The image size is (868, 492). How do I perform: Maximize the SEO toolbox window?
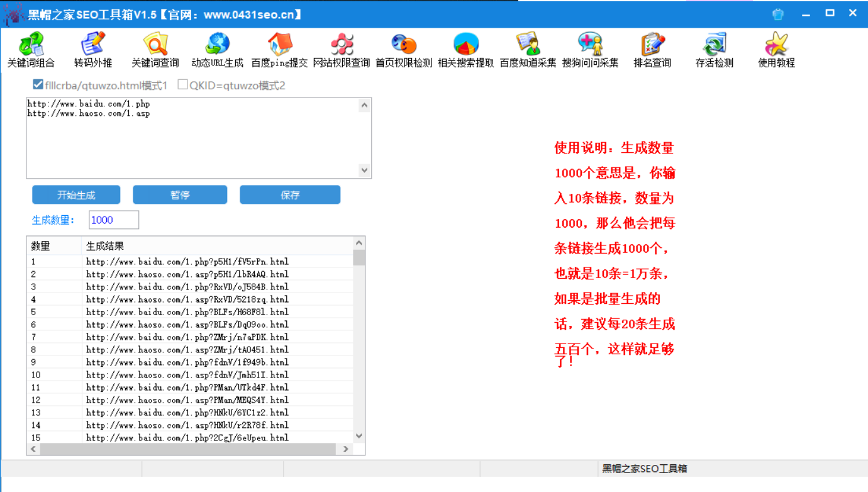(x=830, y=13)
